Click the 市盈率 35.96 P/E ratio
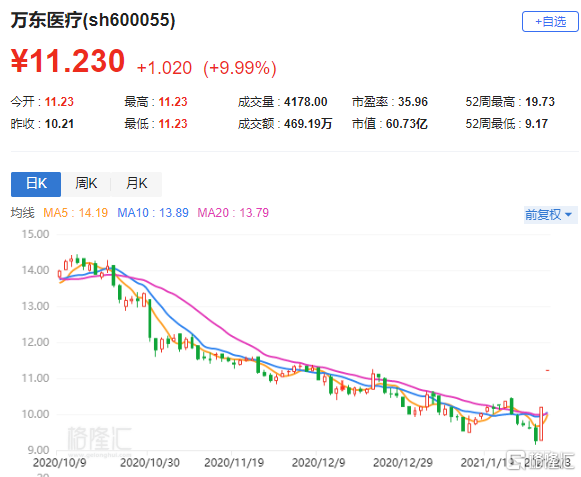 click(390, 102)
